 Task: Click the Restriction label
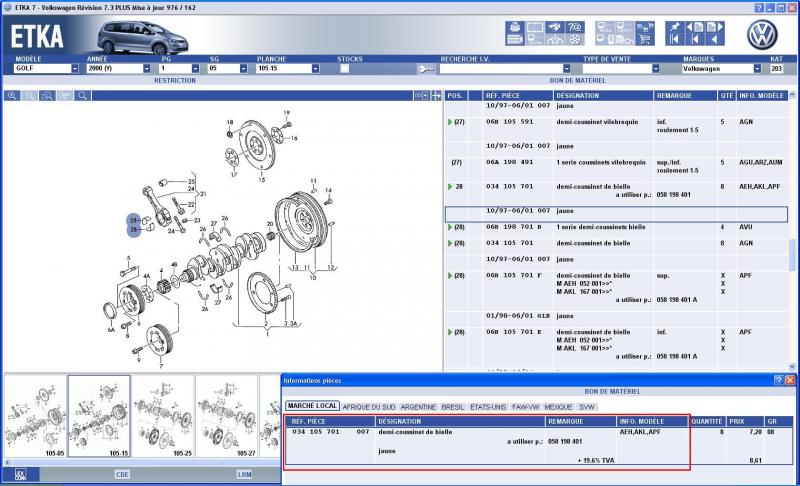click(x=175, y=81)
